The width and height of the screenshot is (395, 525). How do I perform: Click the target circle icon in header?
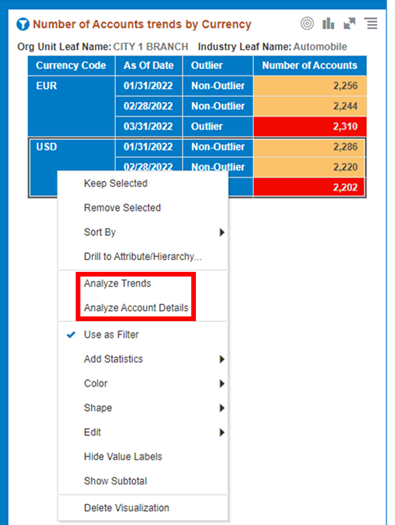tap(307, 24)
